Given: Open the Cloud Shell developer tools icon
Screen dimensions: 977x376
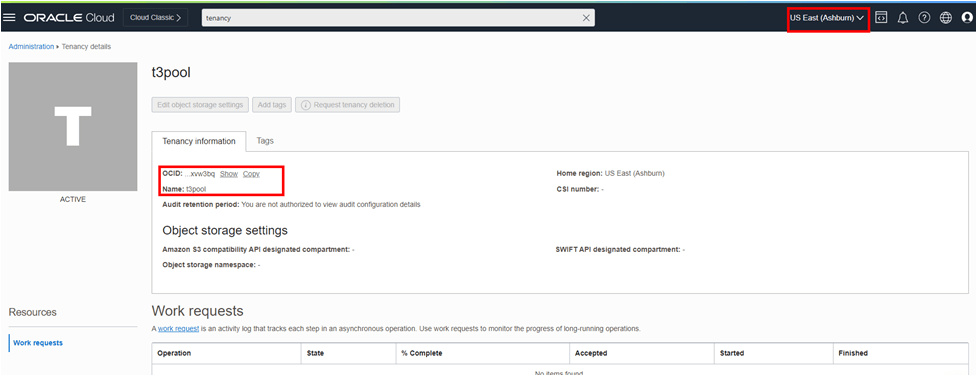Looking at the screenshot, I should point(881,17).
